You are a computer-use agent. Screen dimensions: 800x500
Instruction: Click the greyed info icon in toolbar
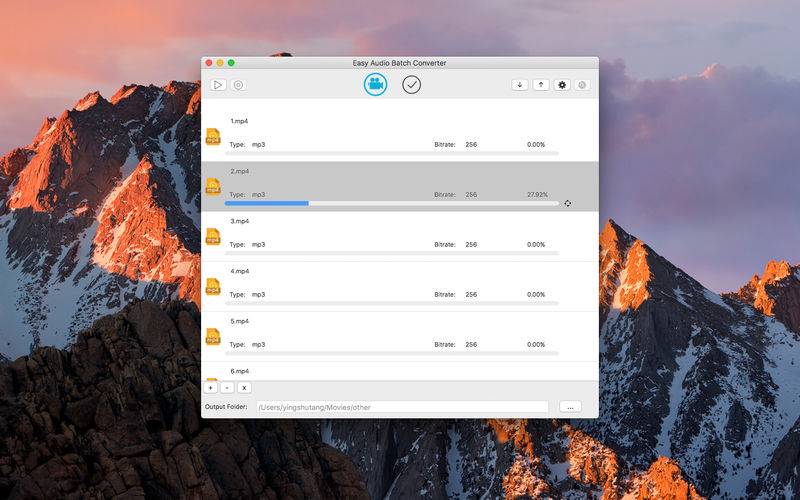tap(582, 85)
